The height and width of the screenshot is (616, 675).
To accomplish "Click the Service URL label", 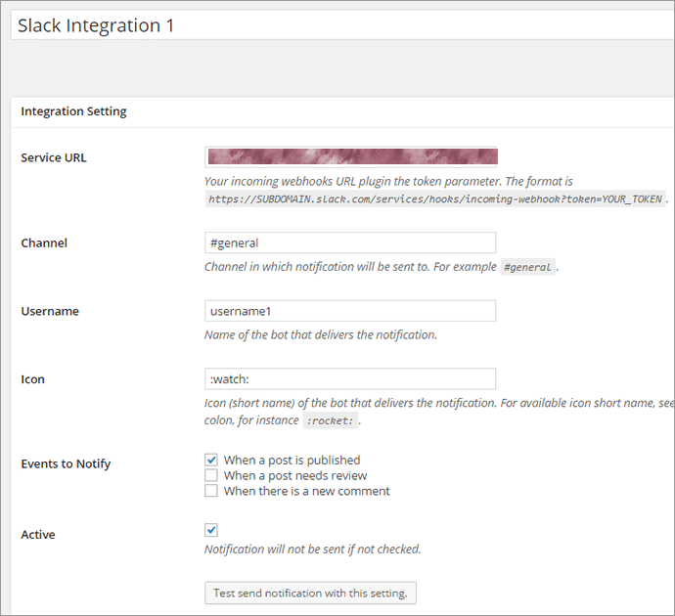I will point(54,157).
